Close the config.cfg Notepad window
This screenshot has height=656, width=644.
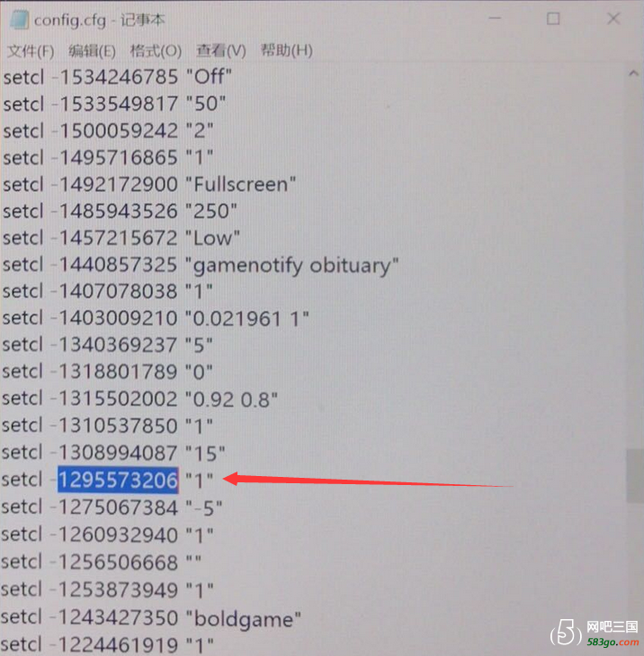[x=613, y=18]
